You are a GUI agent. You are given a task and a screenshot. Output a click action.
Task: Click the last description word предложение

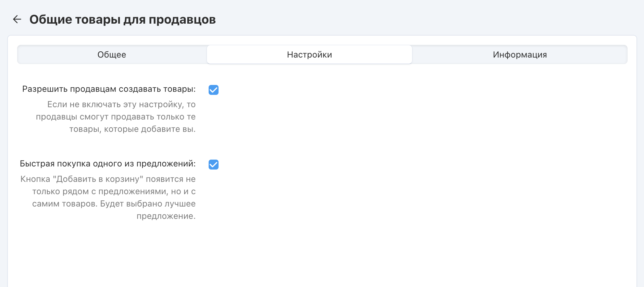(x=166, y=216)
